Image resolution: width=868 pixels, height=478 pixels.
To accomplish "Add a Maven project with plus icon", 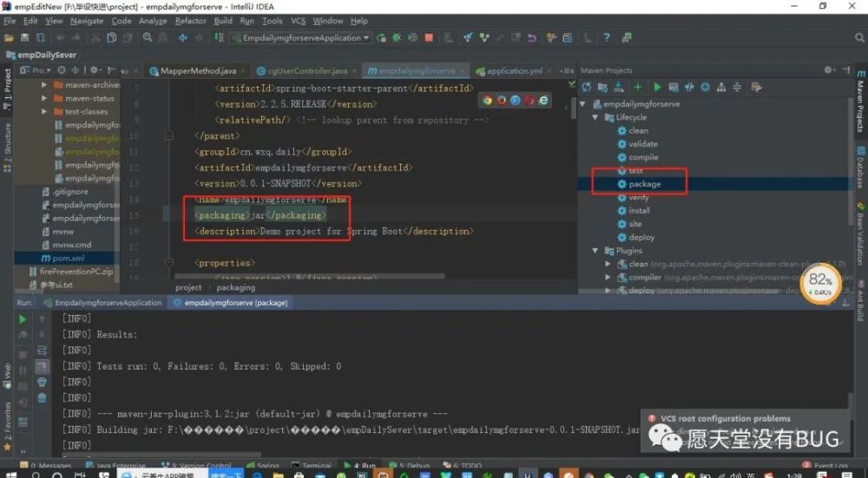I will [x=638, y=87].
